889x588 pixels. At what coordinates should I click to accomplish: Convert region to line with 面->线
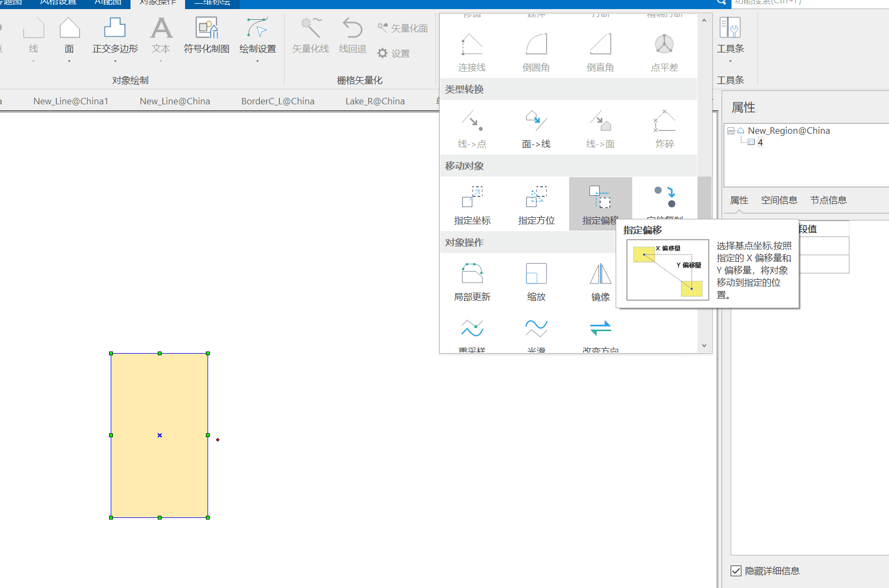click(536, 128)
